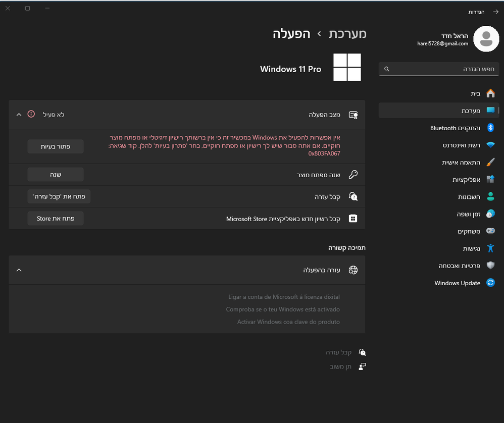504x423 pixels.
Task: Open התאמה אישית settings
Action: pyautogui.click(x=439, y=162)
